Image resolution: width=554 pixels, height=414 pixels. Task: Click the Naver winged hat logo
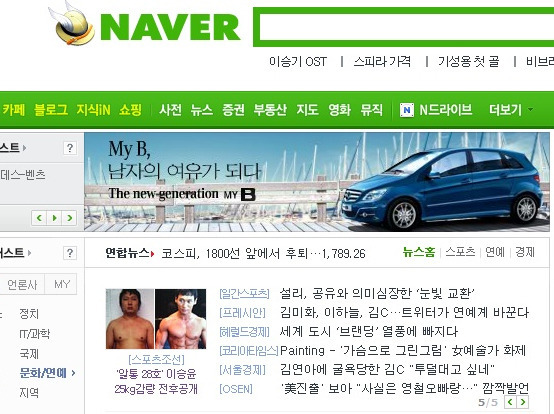71,23
